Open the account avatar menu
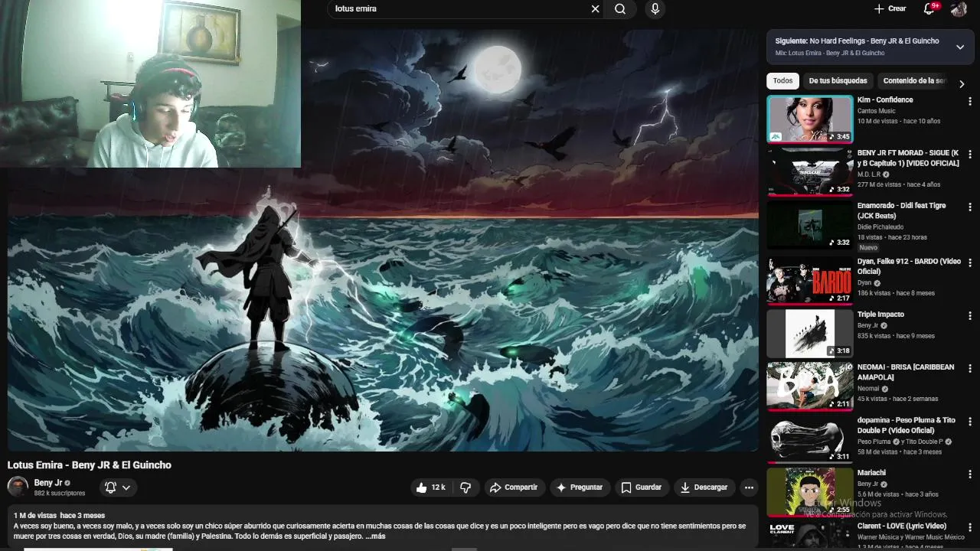Screen dimensions: 980x551 959,8
